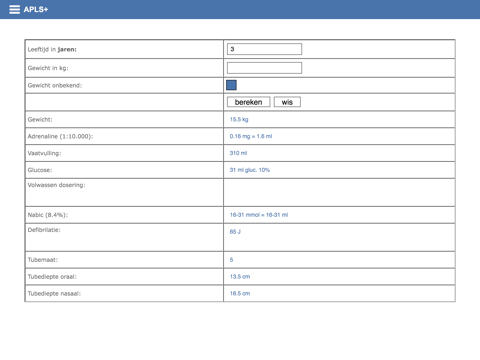Click the Tubediepte oraal 13.5 cm value

(240, 277)
